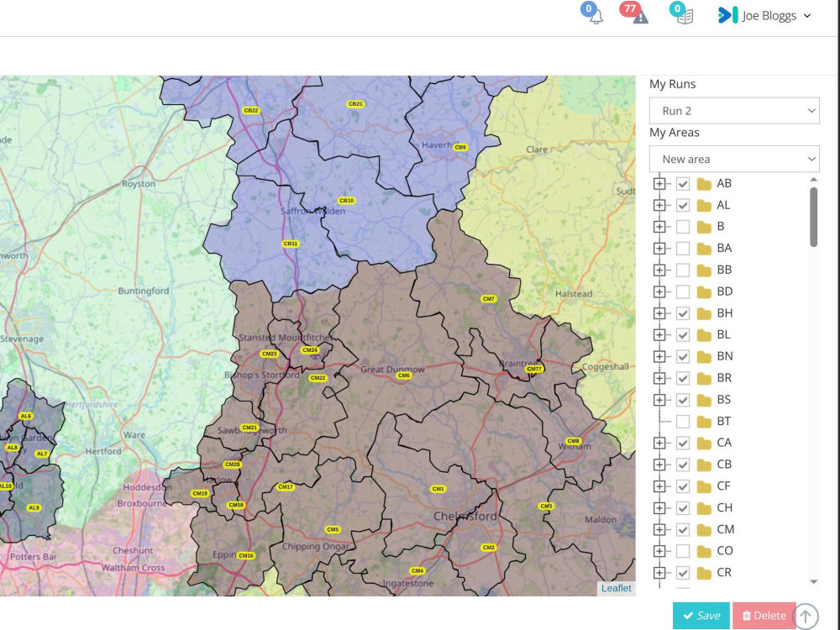
Task: Expand the AL tree node
Action: tap(659, 205)
